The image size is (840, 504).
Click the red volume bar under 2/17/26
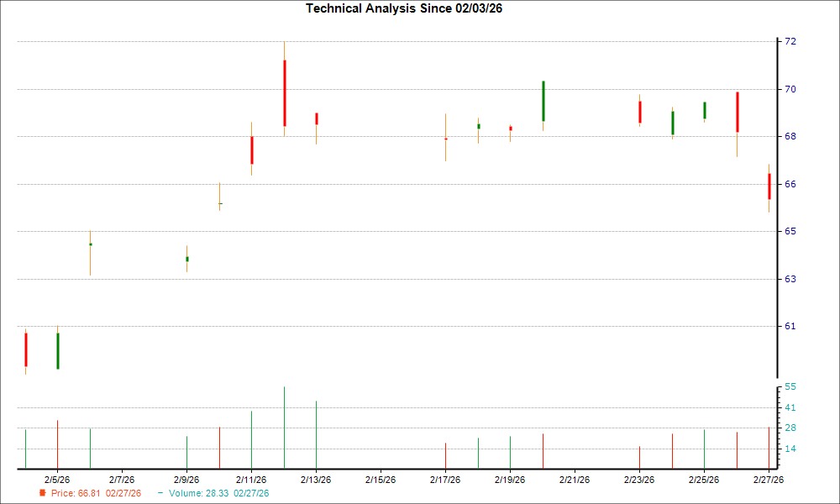click(x=446, y=454)
